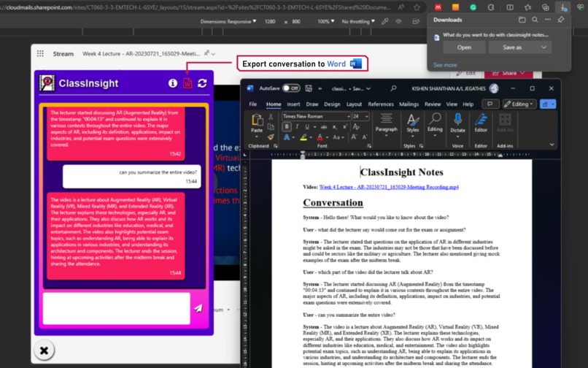Click the Dictate microphone icon
This screenshot has height=368, width=588.
point(457,120)
